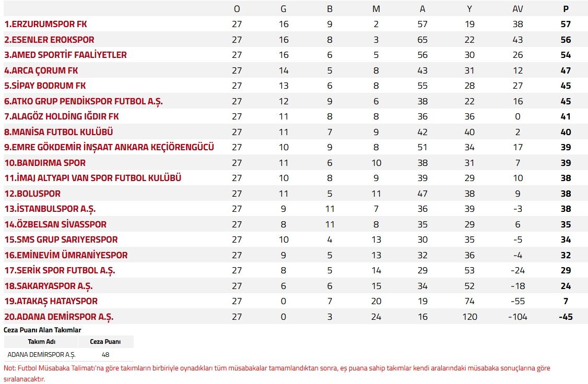Select the Boluspor team link

tap(32, 194)
